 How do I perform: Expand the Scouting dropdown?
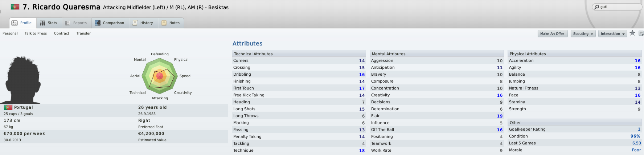pyautogui.click(x=583, y=34)
